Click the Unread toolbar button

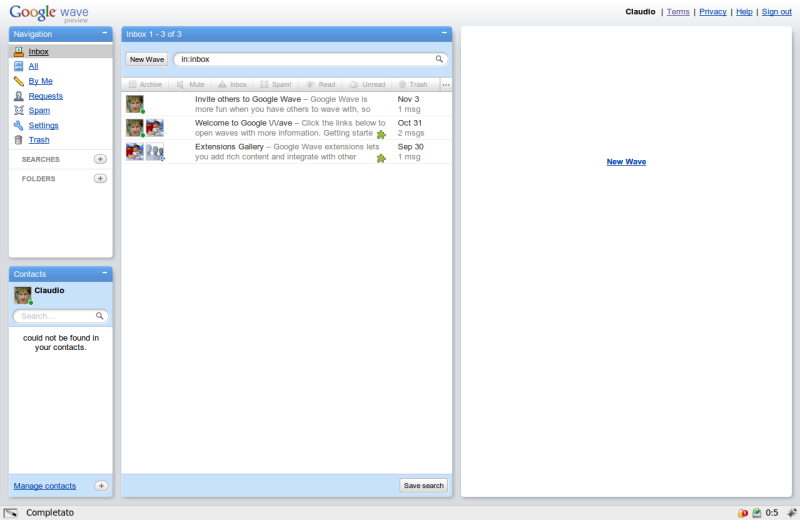(x=367, y=85)
